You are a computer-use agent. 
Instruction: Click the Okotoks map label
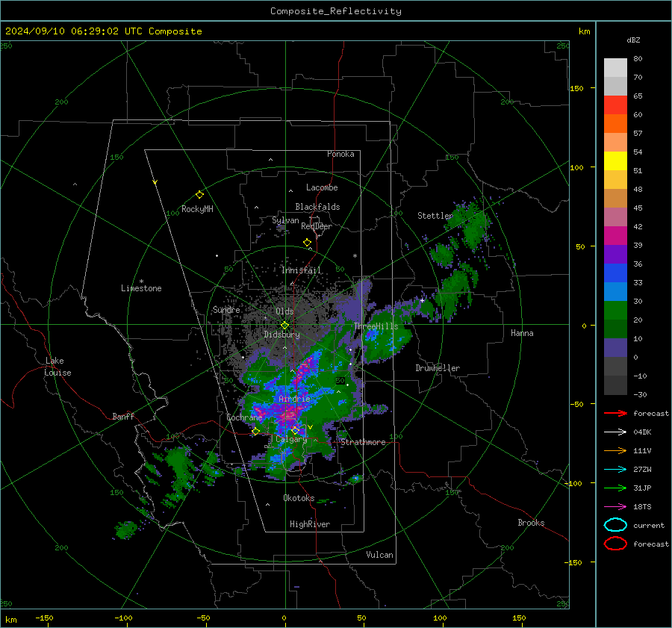click(299, 498)
